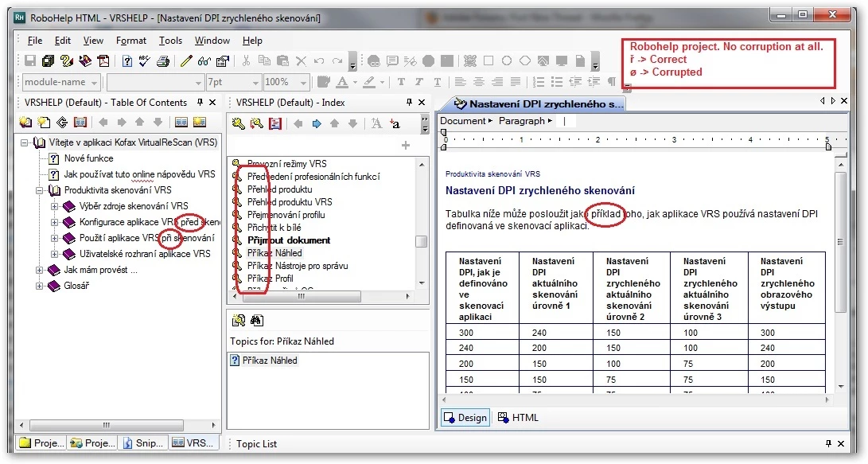
Task: Click the paragraph marks ¶ icon
Action: coord(612,82)
